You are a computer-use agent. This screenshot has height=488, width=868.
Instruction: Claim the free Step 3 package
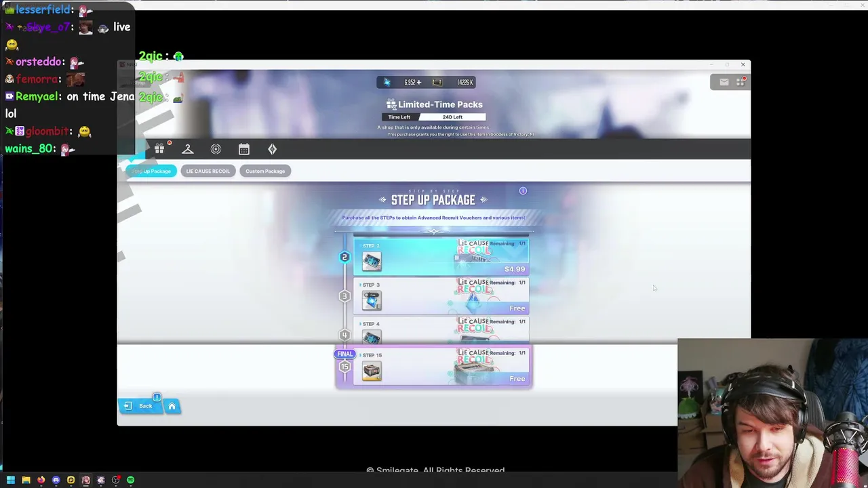[x=441, y=296]
